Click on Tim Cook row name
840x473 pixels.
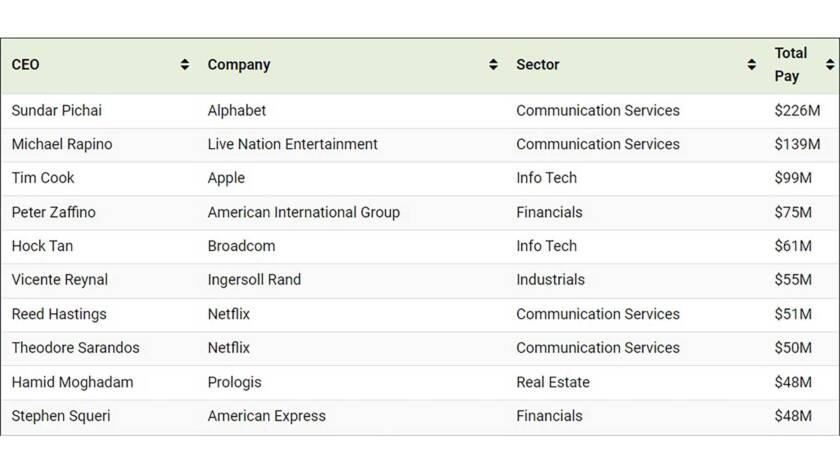point(43,178)
